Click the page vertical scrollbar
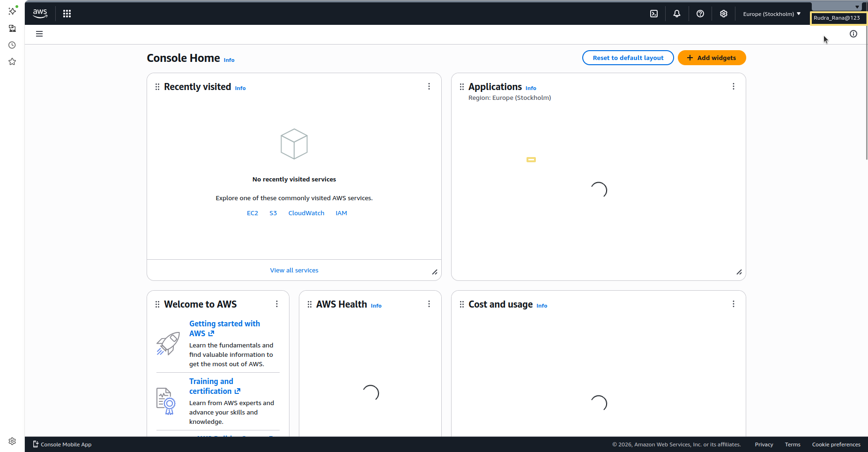 point(866,94)
